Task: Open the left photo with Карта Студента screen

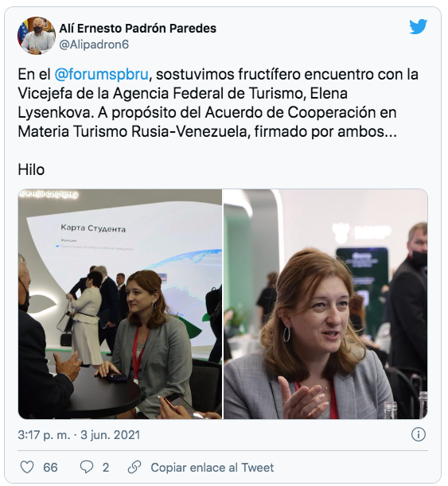Action: 119,304
